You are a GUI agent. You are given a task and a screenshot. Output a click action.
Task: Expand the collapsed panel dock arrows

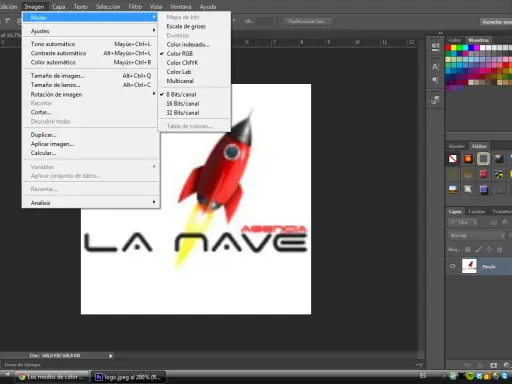pyautogui.click(x=440, y=33)
